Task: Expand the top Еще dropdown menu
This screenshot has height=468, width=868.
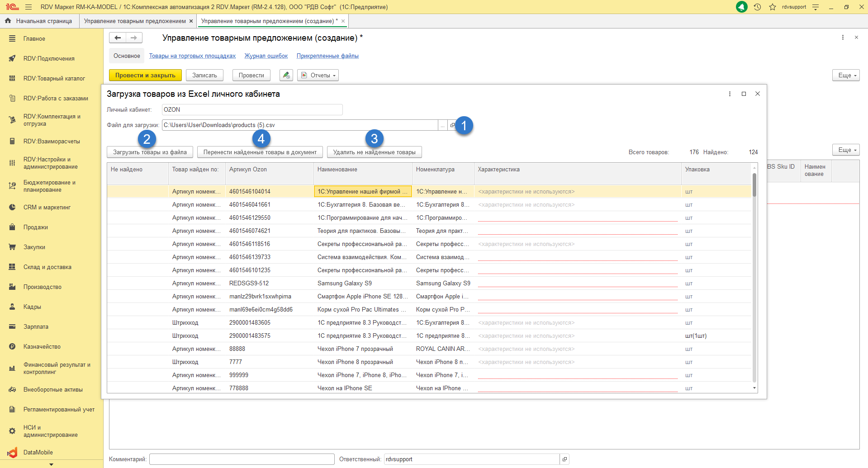Action: click(x=845, y=76)
